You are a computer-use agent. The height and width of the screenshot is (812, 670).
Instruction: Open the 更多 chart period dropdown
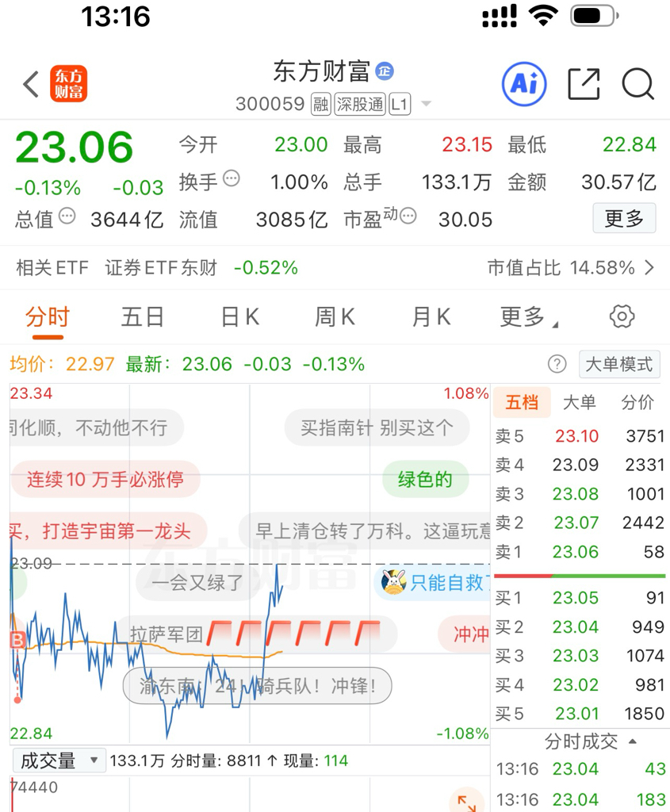pos(528,316)
